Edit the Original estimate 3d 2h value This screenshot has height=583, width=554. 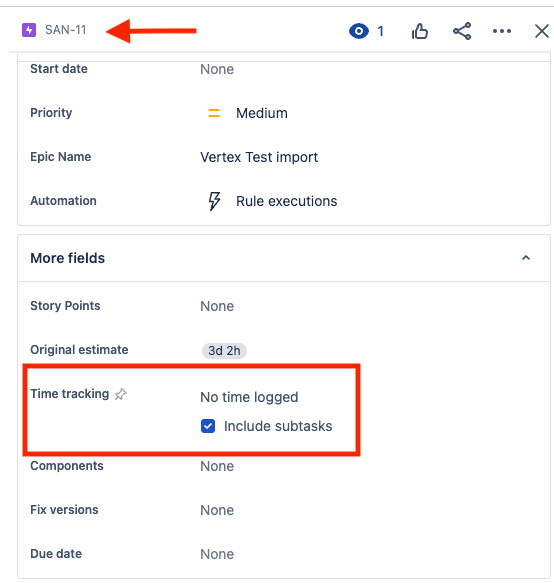tap(224, 351)
